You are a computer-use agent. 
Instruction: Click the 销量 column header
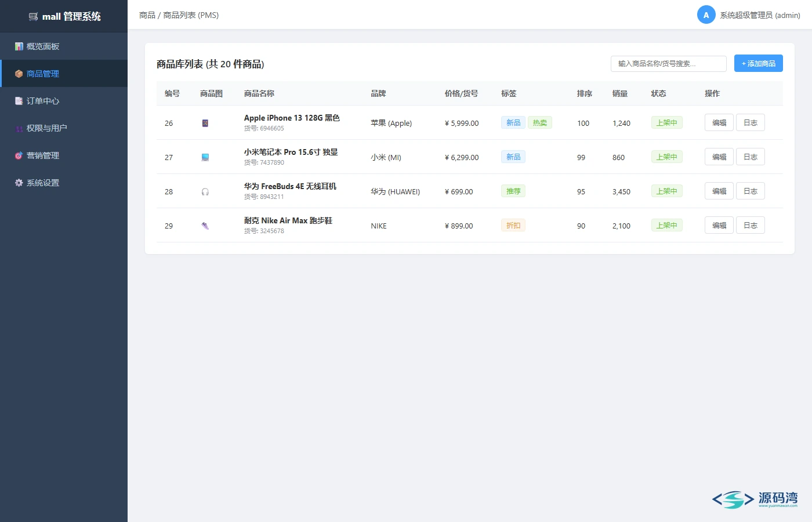pos(620,93)
